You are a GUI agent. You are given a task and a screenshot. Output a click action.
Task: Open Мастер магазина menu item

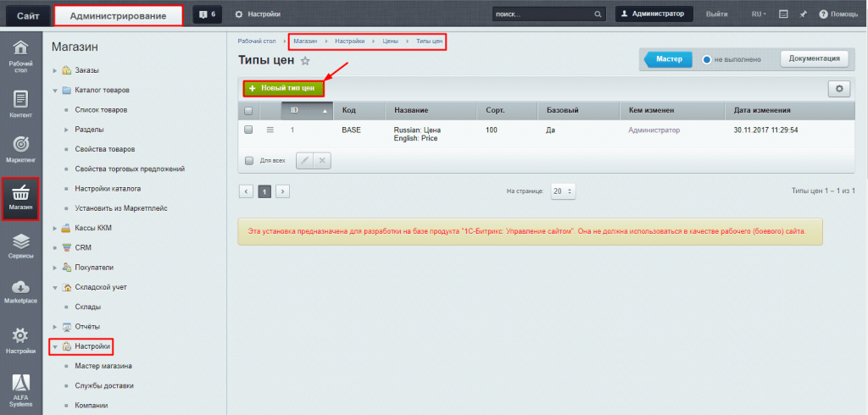click(103, 366)
